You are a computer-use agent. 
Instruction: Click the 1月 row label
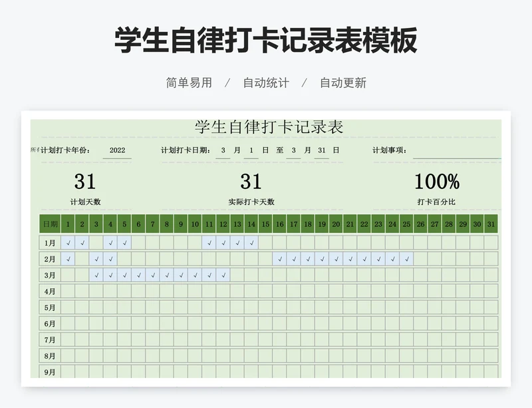point(50,243)
